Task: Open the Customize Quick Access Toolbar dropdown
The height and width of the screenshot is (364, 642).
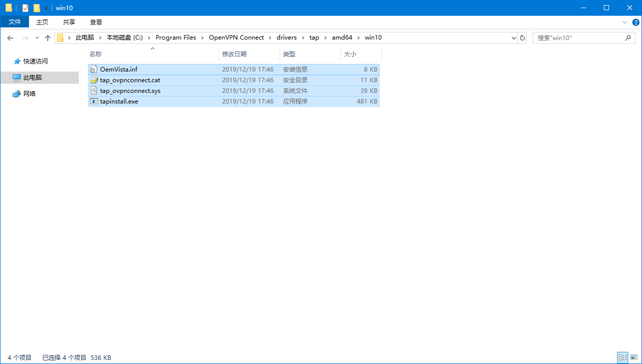Action: tap(46, 9)
